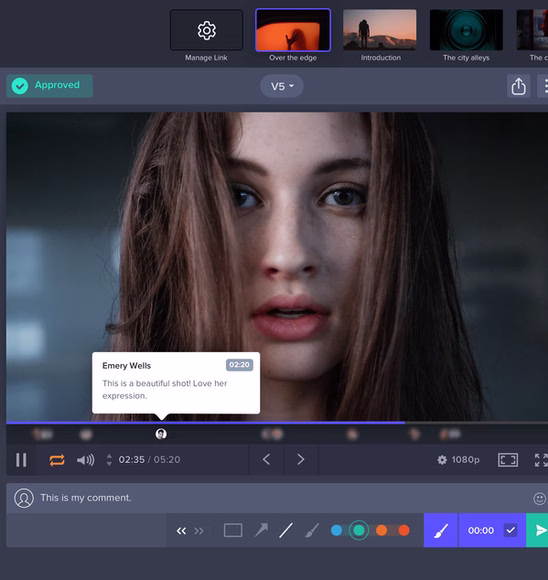Open The city alleys thumbnail

[466, 30]
